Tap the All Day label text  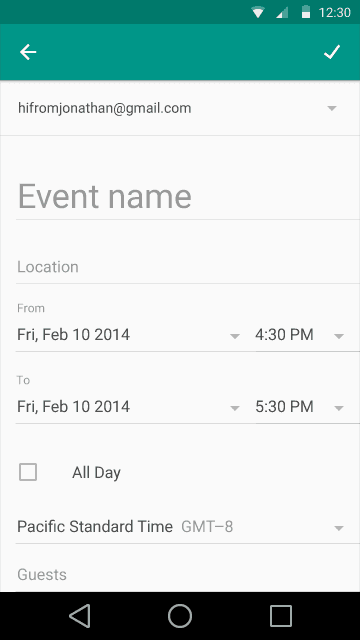96,473
